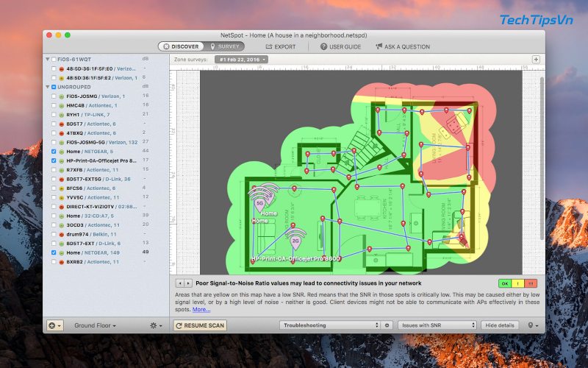This screenshot has height=368, width=588.
Task: Open the add zone plus menu
Action: point(54,325)
